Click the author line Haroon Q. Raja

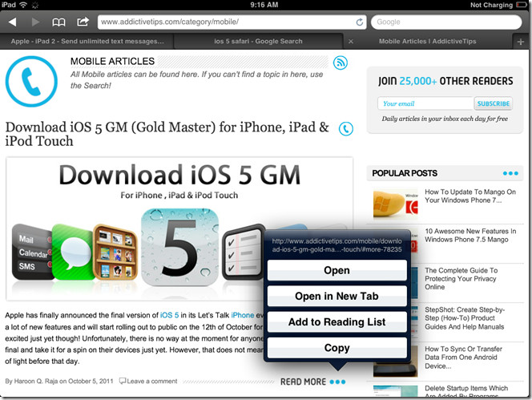tap(59, 381)
